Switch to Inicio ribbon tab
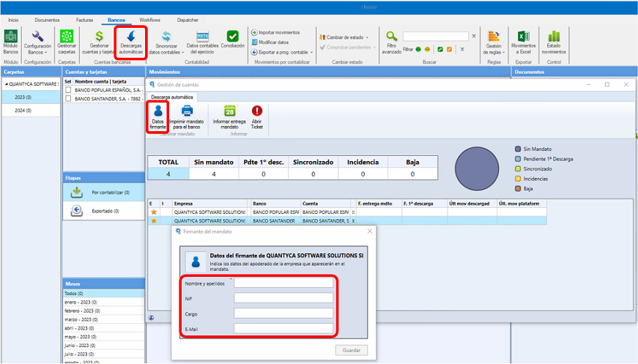638x364 pixels. [x=13, y=20]
